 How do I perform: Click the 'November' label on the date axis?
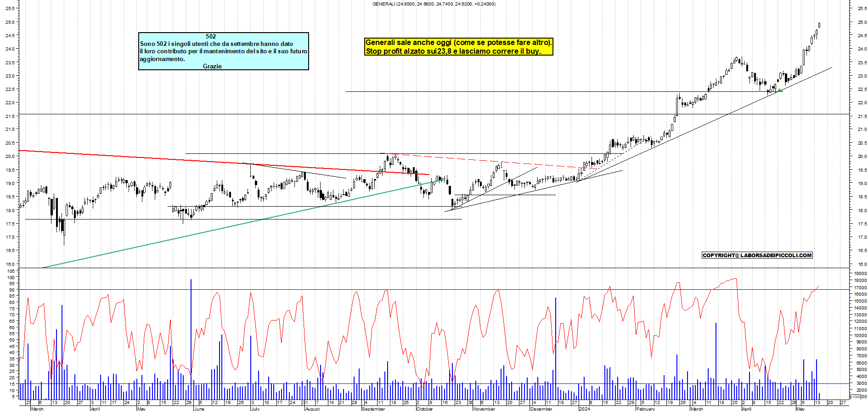[x=484, y=409]
